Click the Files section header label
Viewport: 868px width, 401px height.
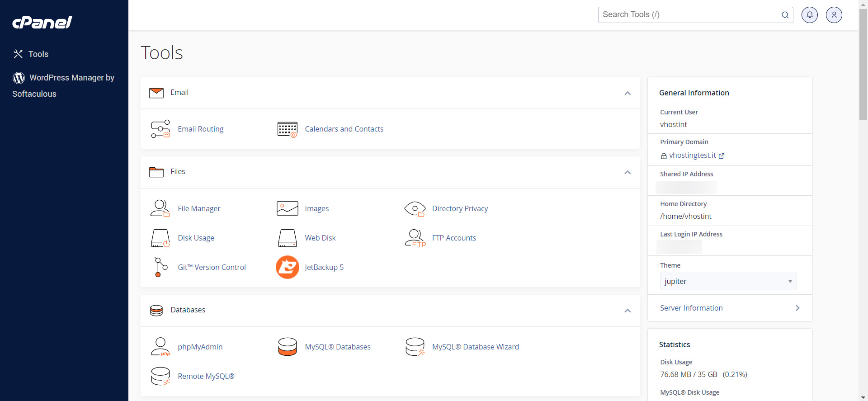(x=178, y=171)
